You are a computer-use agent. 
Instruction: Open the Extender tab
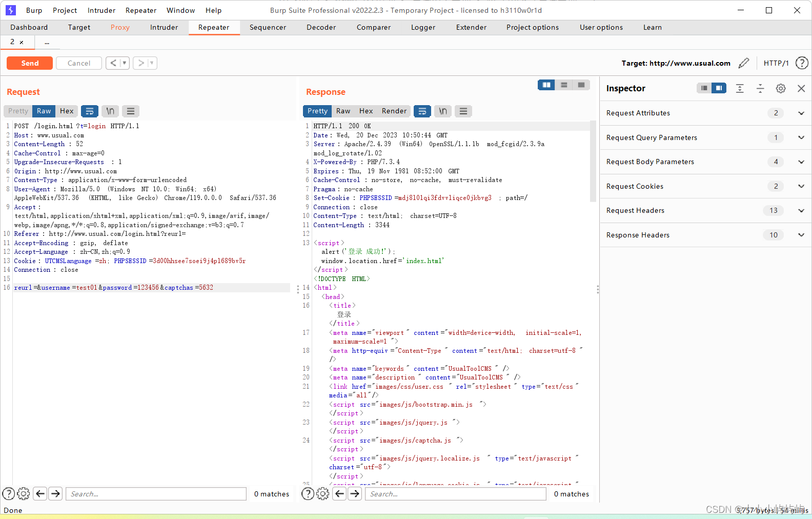pos(471,27)
